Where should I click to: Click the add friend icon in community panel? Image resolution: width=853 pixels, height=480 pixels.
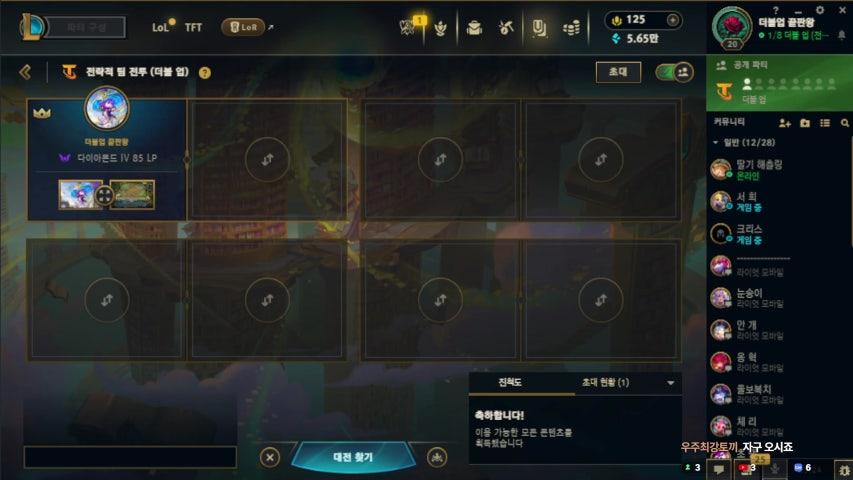(784, 124)
